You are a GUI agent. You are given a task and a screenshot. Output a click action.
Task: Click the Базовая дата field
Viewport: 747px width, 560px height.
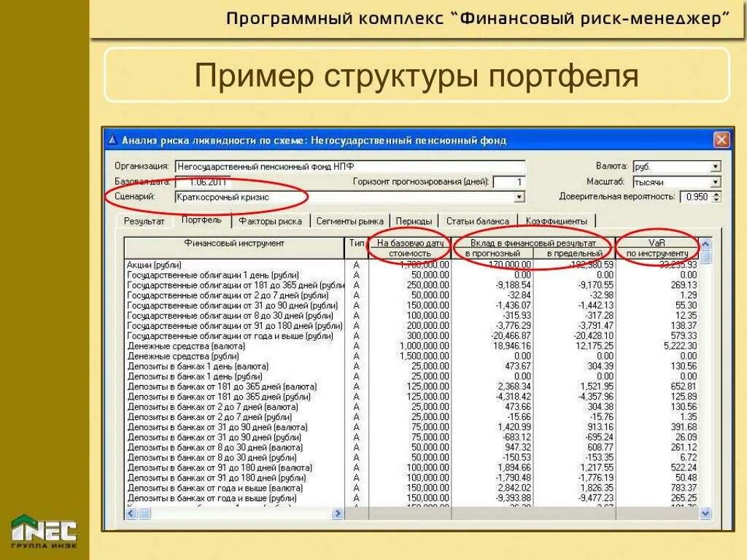coord(204,182)
